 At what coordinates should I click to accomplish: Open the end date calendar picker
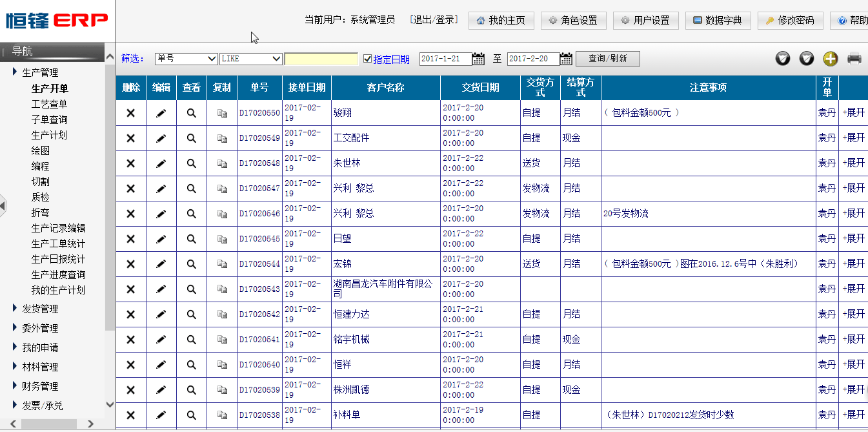click(566, 59)
